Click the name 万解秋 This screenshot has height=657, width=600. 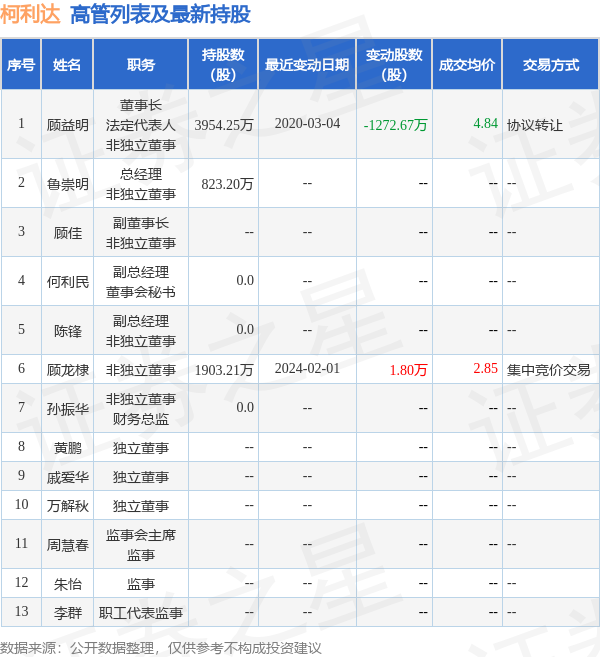[x=67, y=506]
